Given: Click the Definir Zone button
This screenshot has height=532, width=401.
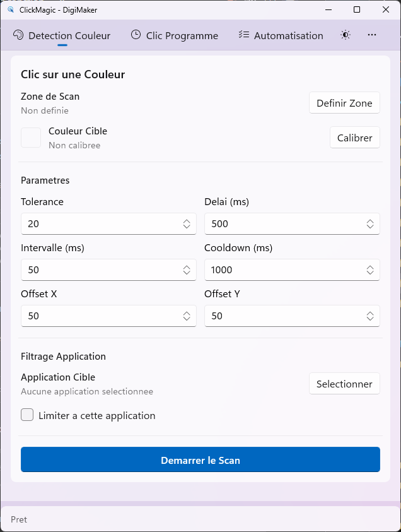Looking at the screenshot, I should coord(344,102).
